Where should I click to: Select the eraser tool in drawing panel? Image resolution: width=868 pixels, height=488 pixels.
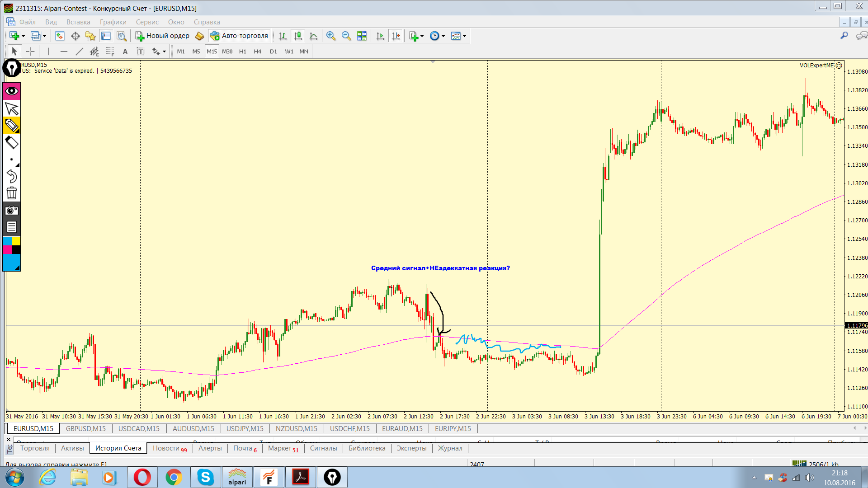[x=12, y=143]
